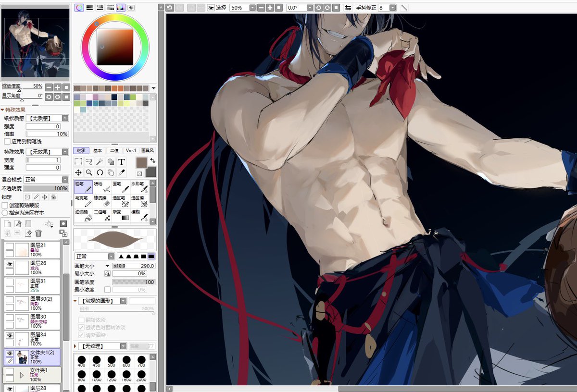Enable 应用到钢笔线 checkbox
The height and width of the screenshot is (392, 577).
click(x=7, y=142)
